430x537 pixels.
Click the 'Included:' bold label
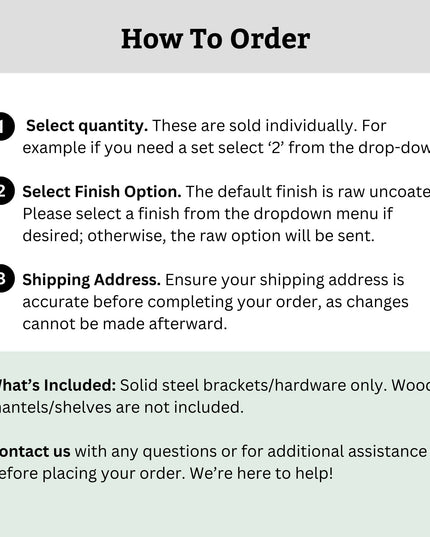pyautogui.click(x=80, y=385)
